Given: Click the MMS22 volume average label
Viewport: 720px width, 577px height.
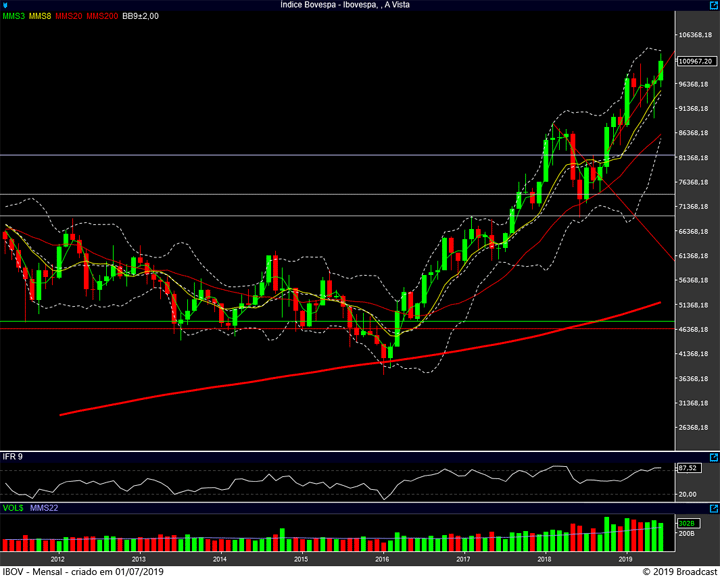Looking at the screenshot, I should point(42,510).
